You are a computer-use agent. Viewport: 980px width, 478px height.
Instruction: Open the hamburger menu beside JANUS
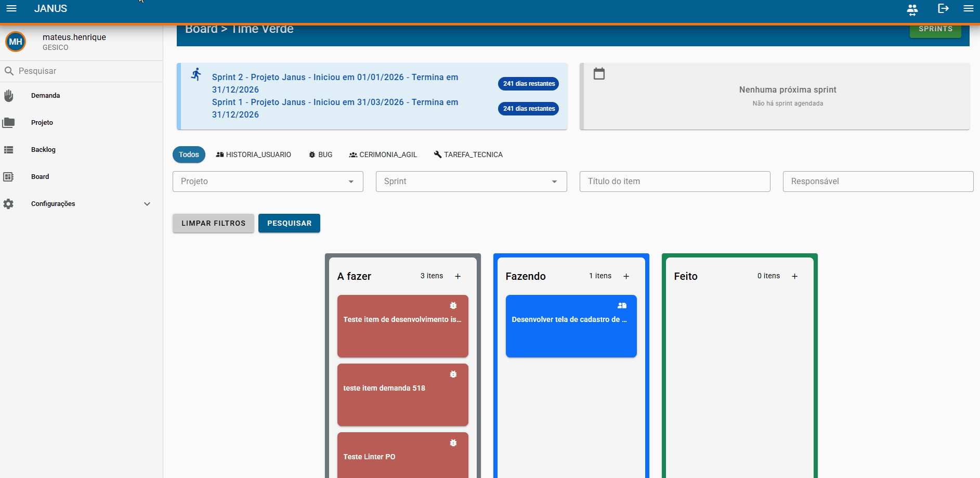(11, 8)
